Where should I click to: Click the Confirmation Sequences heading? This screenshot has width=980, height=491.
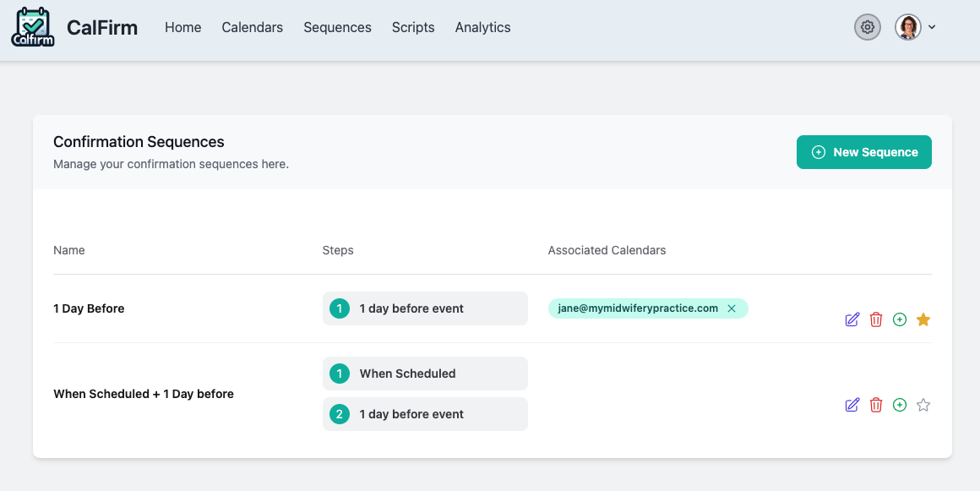coord(139,142)
